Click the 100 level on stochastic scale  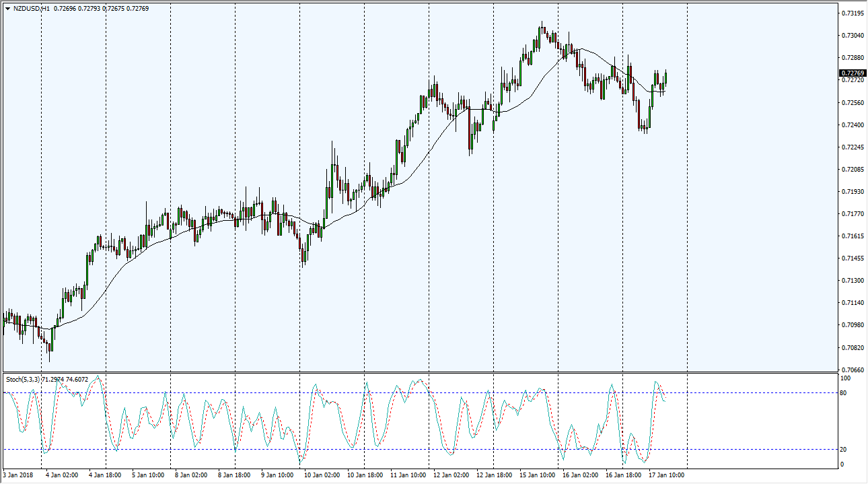coord(845,378)
